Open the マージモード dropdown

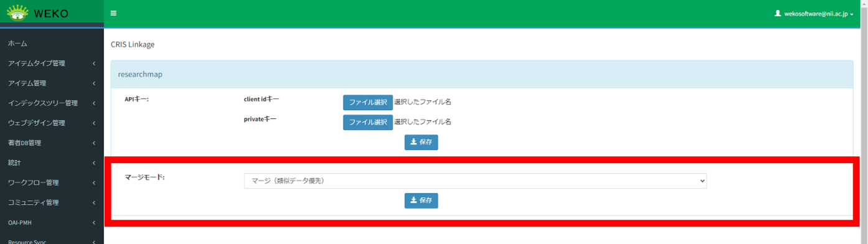[475, 181]
